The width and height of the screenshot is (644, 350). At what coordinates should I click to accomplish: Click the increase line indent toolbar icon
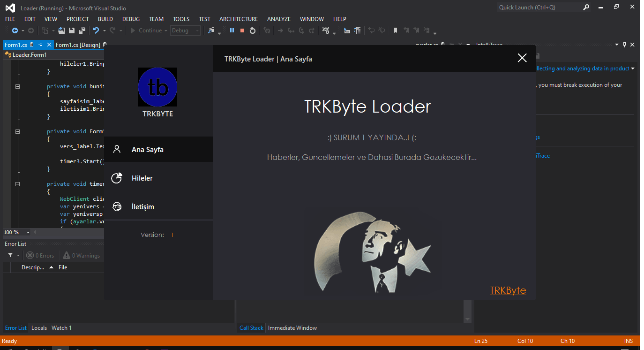coord(357,30)
